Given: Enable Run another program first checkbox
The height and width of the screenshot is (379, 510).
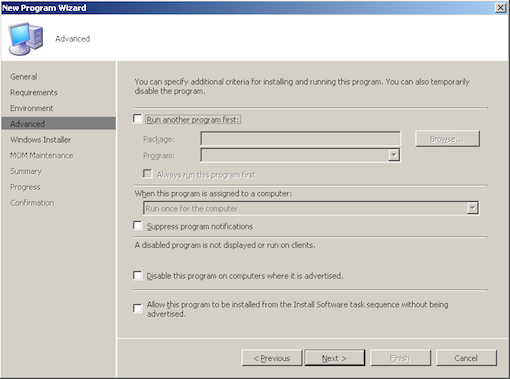Looking at the screenshot, I should 137,119.
